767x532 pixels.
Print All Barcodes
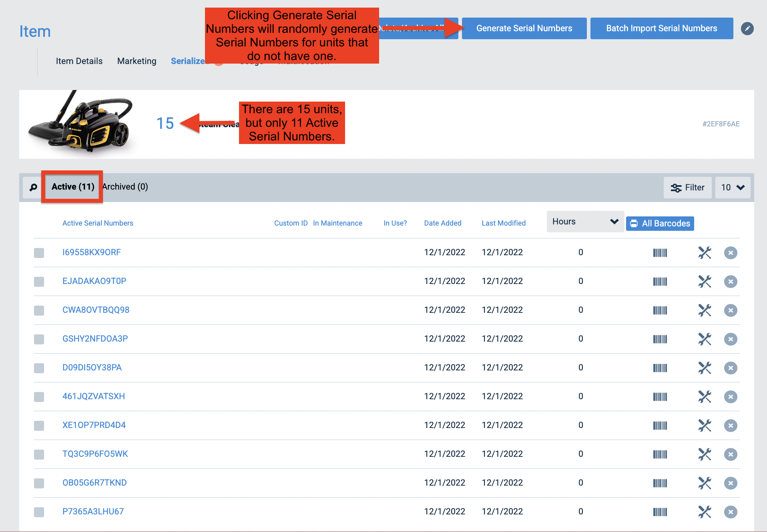pyautogui.click(x=660, y=223)
